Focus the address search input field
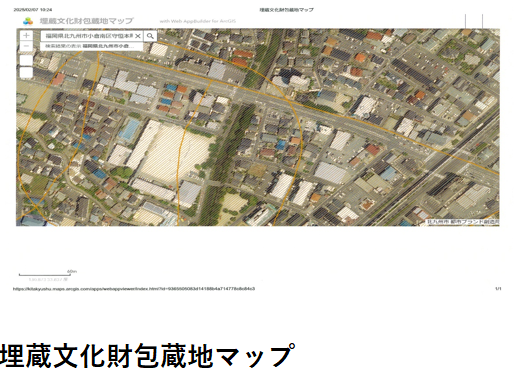The image size is (515, 373). [x=89, y=36]
